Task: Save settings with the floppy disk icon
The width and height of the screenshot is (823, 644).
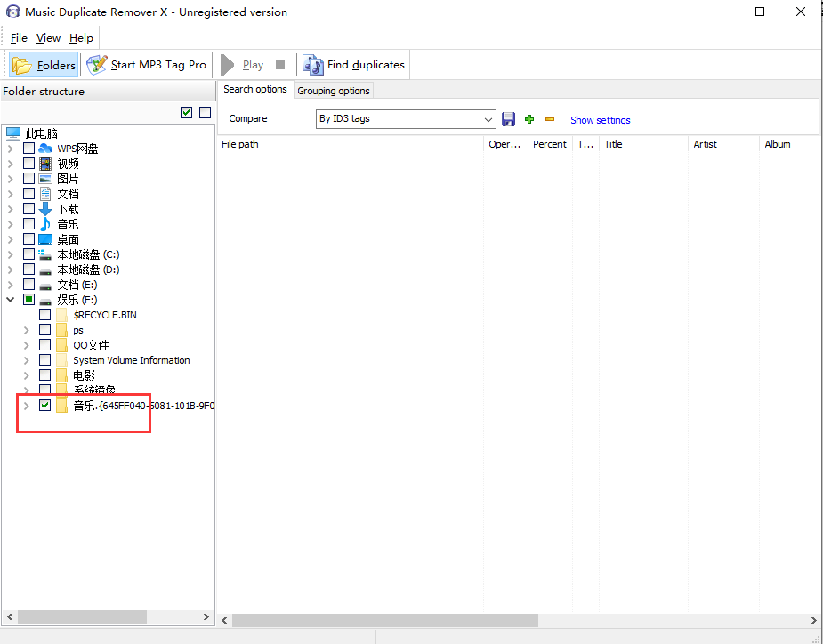Action: pos(509,119)
